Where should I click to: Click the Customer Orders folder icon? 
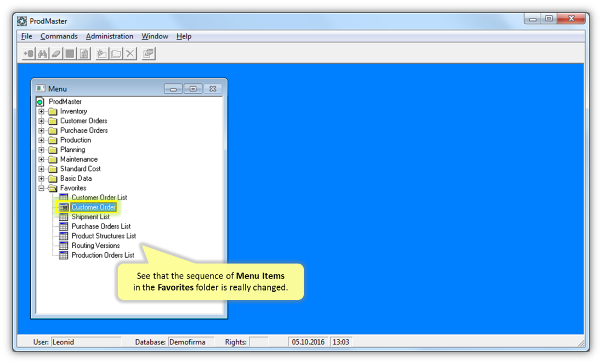click(53, 121)
